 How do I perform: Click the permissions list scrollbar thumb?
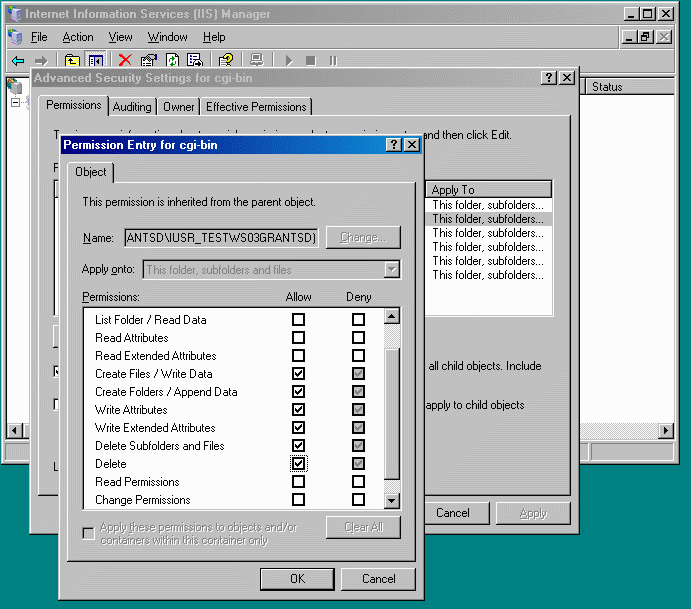[x=392, y=414]
